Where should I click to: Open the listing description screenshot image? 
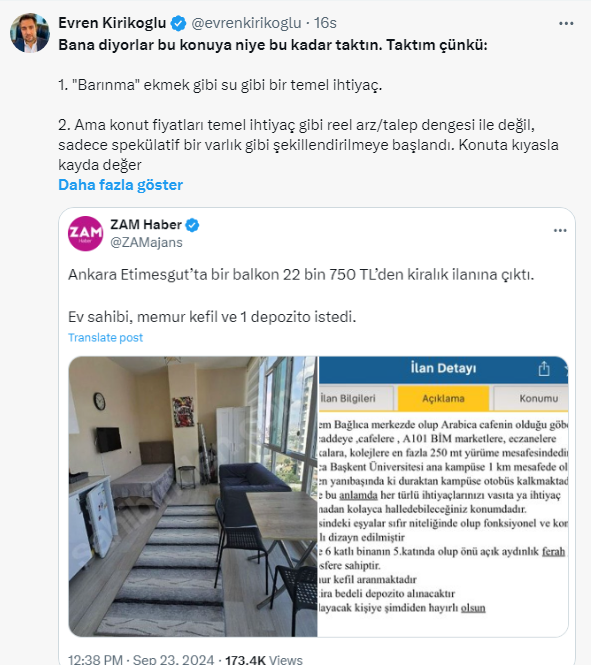coord(443,496)
